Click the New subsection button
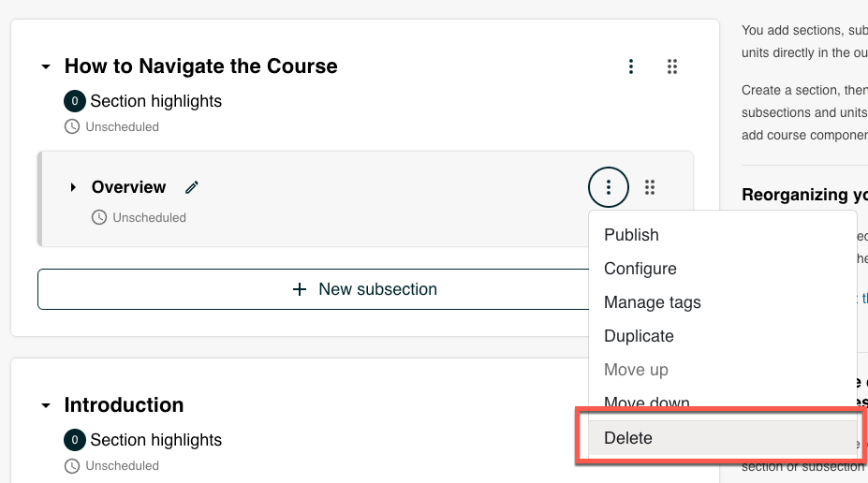Screen dimensions: 868x483 (364, 289)
